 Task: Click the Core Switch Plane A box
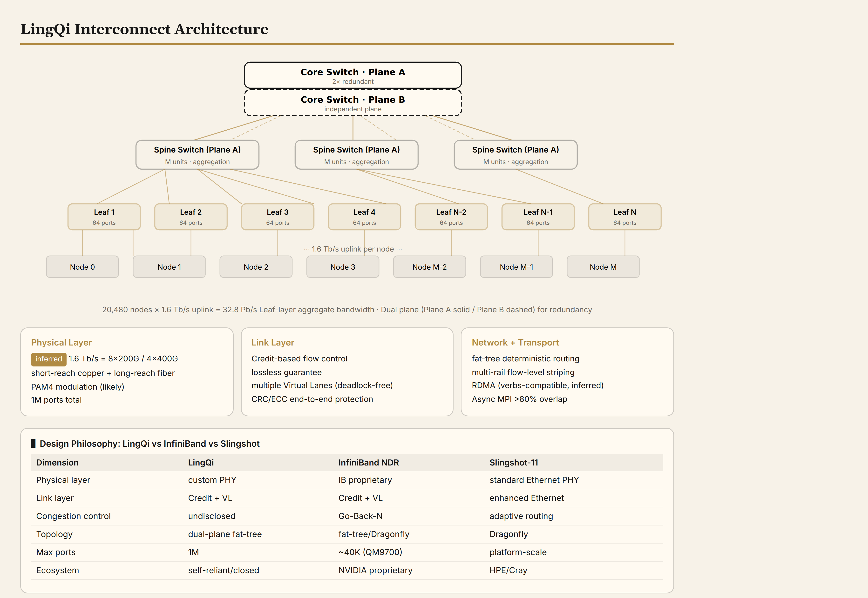click(353, 75)
